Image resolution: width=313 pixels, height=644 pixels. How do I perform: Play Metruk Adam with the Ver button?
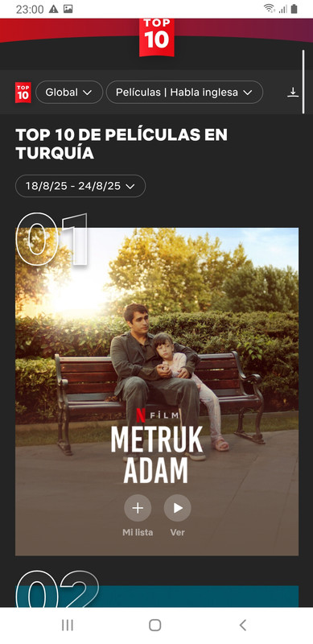(178, 508)
